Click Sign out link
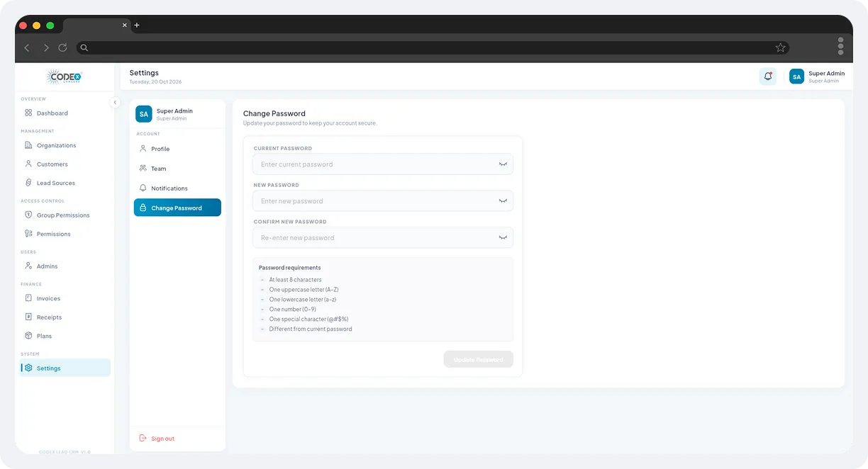 pos(162,439)
